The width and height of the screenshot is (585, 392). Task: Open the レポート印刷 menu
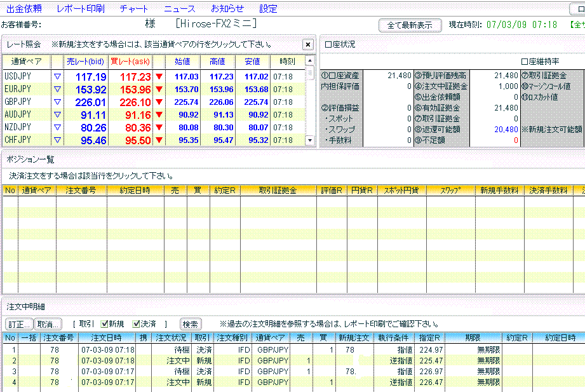(80, 9)
